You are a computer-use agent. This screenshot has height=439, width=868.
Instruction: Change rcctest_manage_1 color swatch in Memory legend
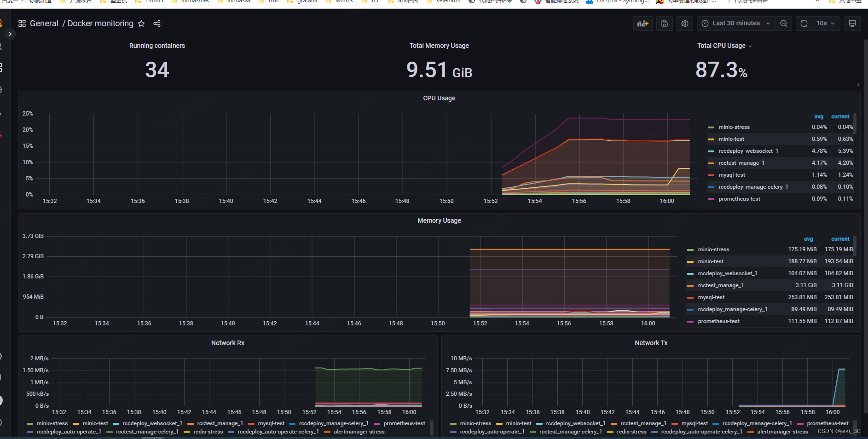[690, 286]
